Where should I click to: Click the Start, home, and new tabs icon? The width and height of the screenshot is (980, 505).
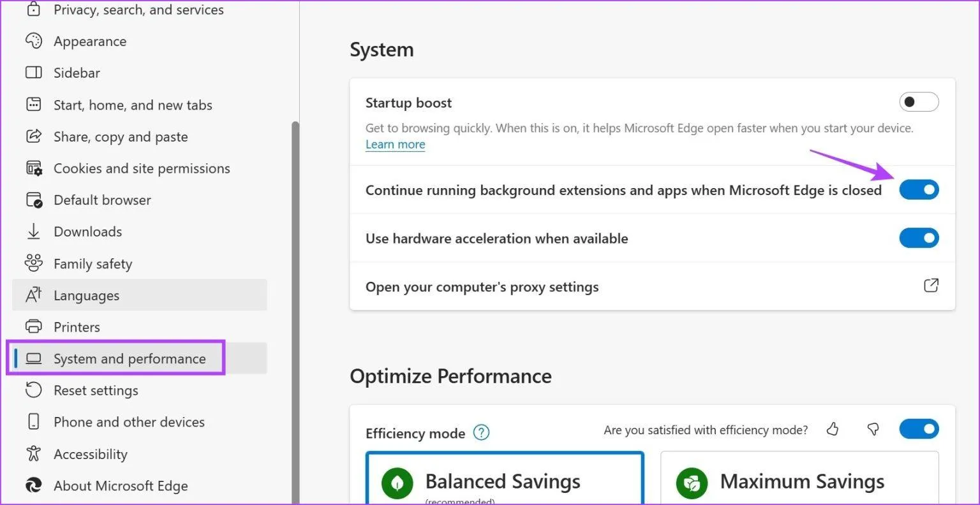click(x=34, y=105)
